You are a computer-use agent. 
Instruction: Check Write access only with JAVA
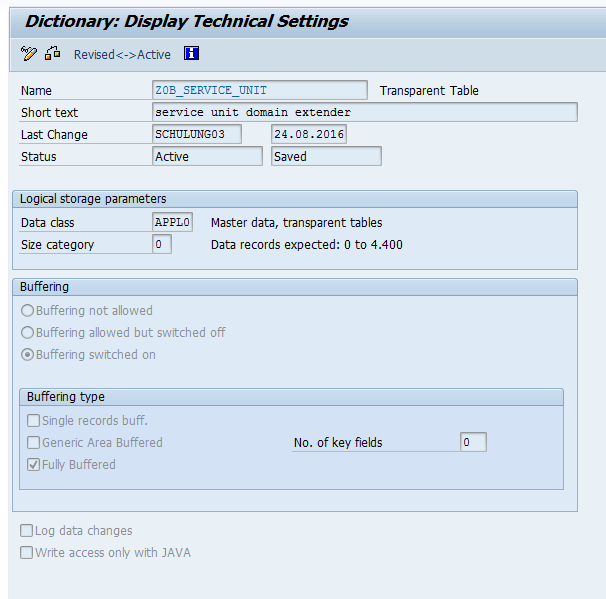coord(27,553)
